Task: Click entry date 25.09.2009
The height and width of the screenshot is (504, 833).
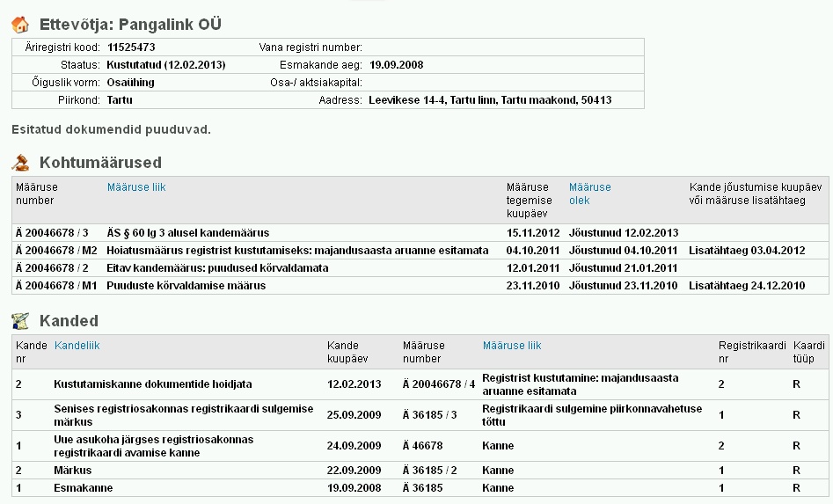Action: click(x=354, y=415)
